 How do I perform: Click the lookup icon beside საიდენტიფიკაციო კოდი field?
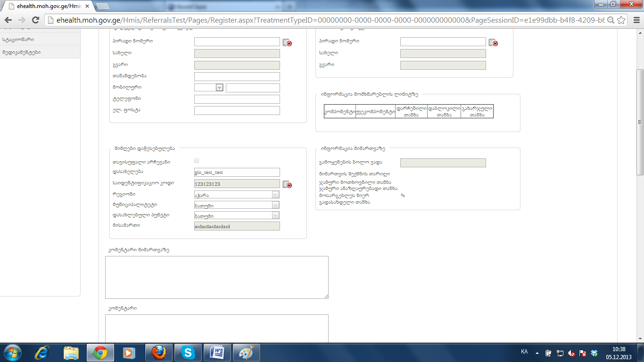287,184
